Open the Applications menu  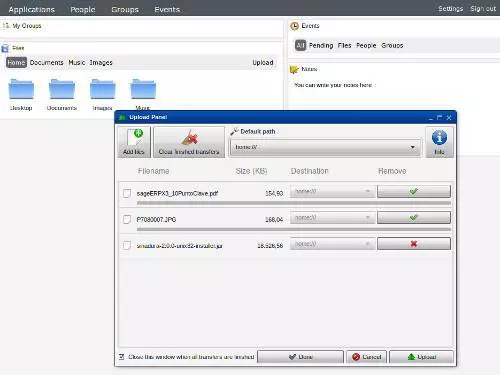click(32, 9)
